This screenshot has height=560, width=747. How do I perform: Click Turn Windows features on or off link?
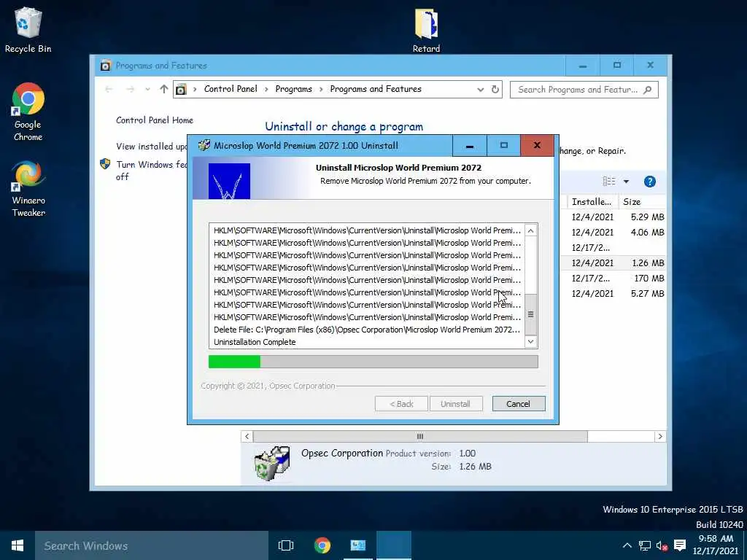click(152, 171)
